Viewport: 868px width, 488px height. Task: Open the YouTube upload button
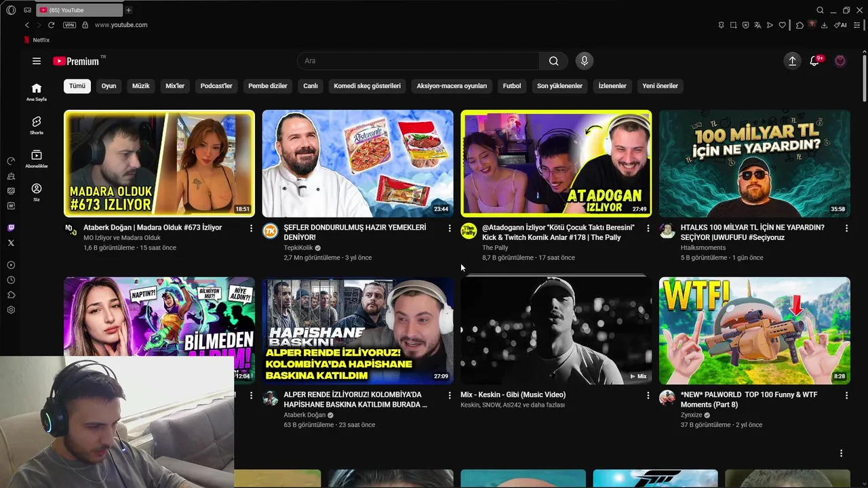[792, 61]
